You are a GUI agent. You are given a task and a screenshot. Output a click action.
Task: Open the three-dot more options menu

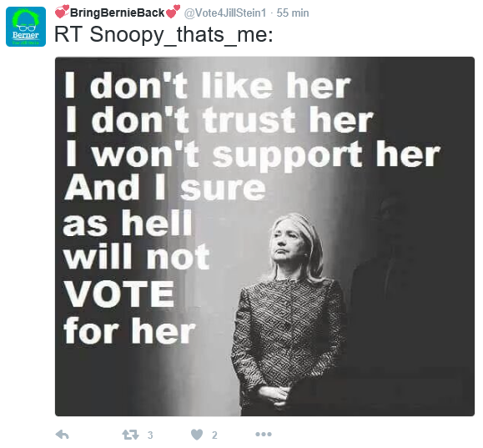click(264, 434)
